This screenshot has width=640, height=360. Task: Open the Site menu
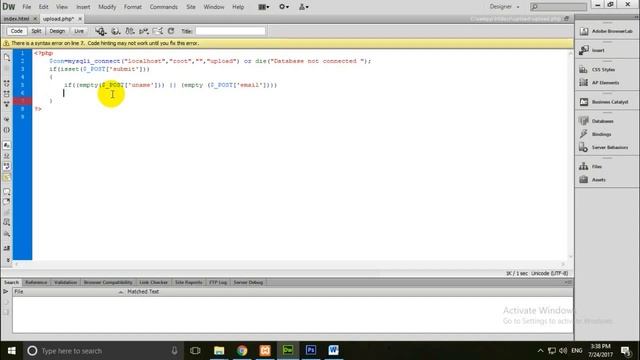click(191, 7)
